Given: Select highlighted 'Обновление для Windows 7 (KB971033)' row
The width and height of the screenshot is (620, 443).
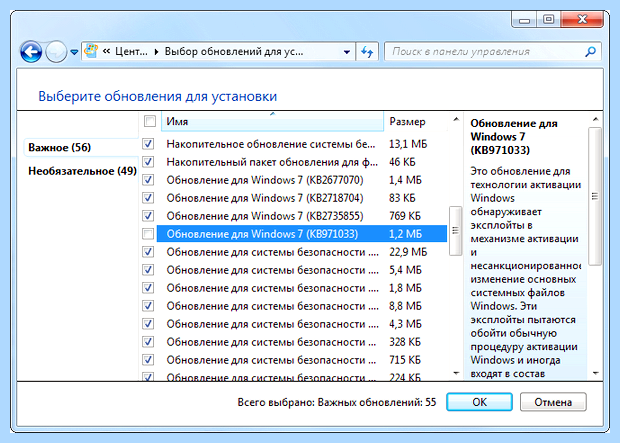Looking at the screenshot, I should [x=302, y=234].
